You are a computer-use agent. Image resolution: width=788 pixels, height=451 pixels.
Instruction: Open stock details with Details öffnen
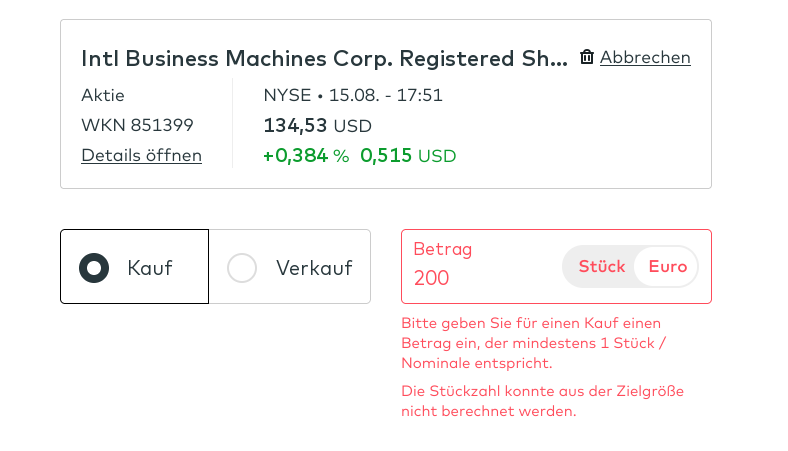coord(141,155)
